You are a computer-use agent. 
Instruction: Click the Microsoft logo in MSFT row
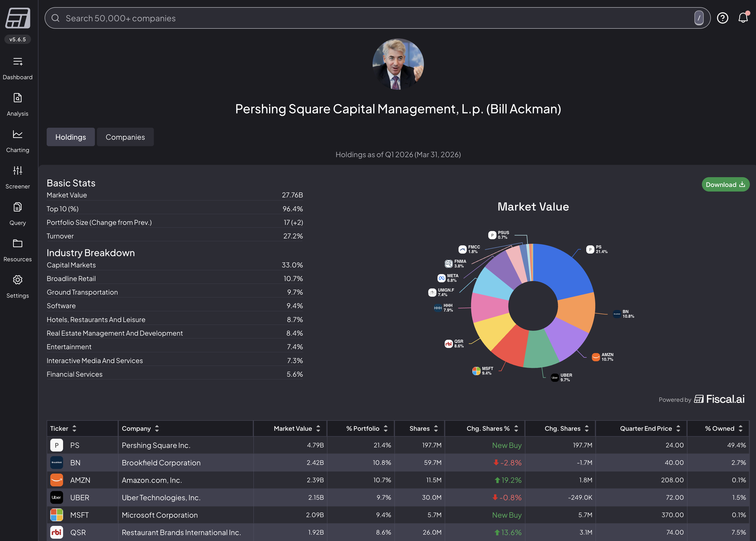[57, 515]
